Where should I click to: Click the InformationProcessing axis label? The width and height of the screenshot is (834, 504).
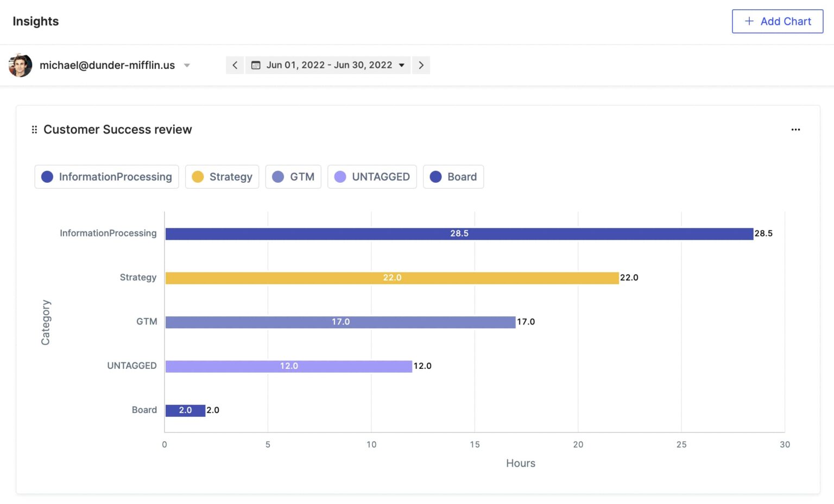tap(108, 233)
